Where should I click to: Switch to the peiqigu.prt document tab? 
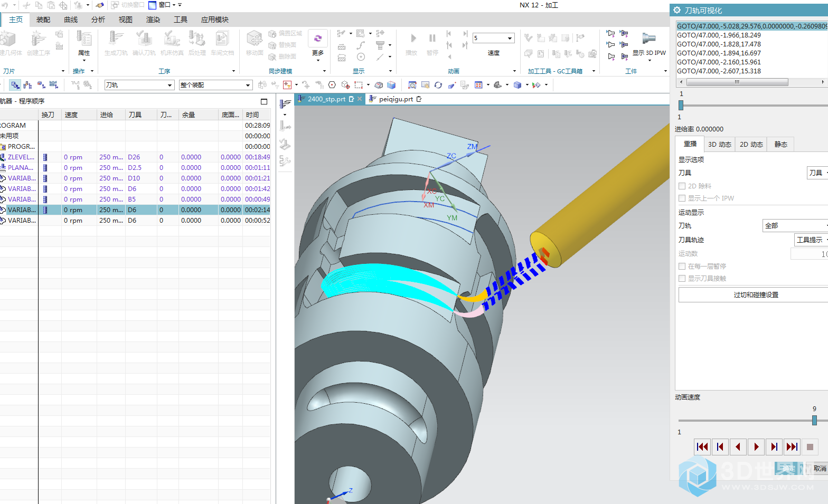click(x=396, y=99)
